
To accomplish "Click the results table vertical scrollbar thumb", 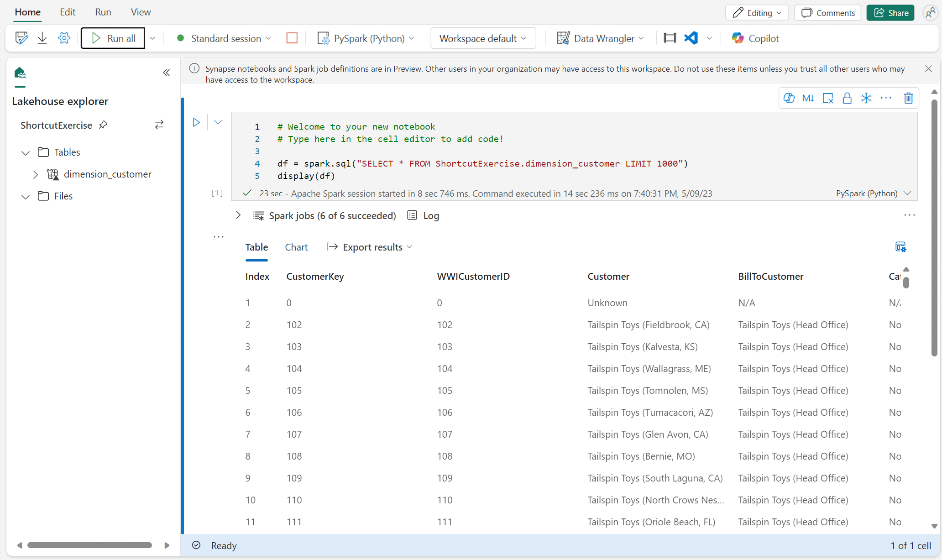I will point(906,283).
